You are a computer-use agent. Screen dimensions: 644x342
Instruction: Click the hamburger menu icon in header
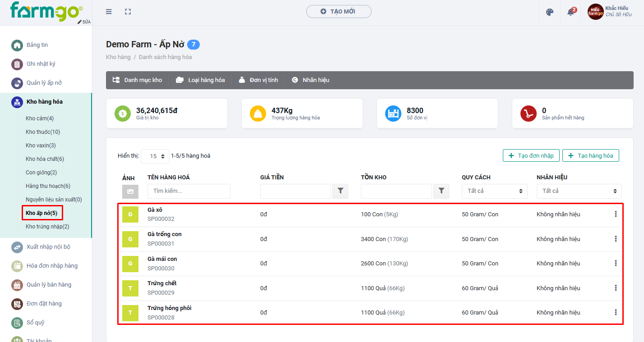[x=109, y=12]
